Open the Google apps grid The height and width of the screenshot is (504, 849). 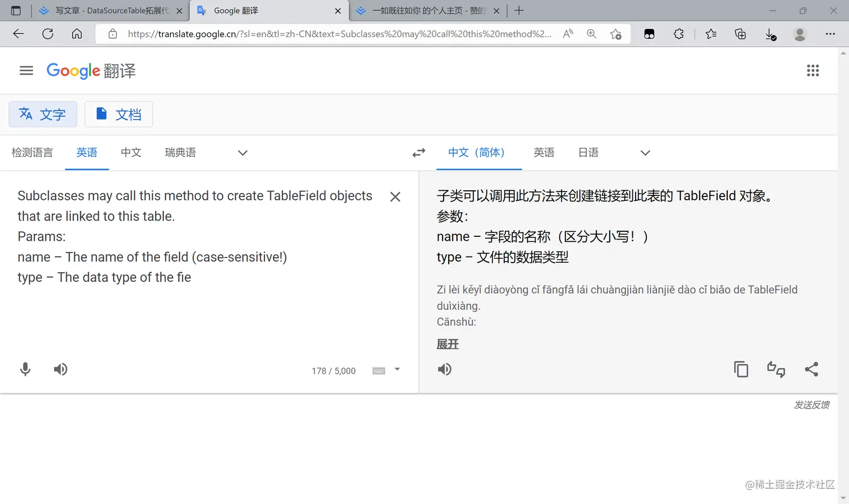813,71
